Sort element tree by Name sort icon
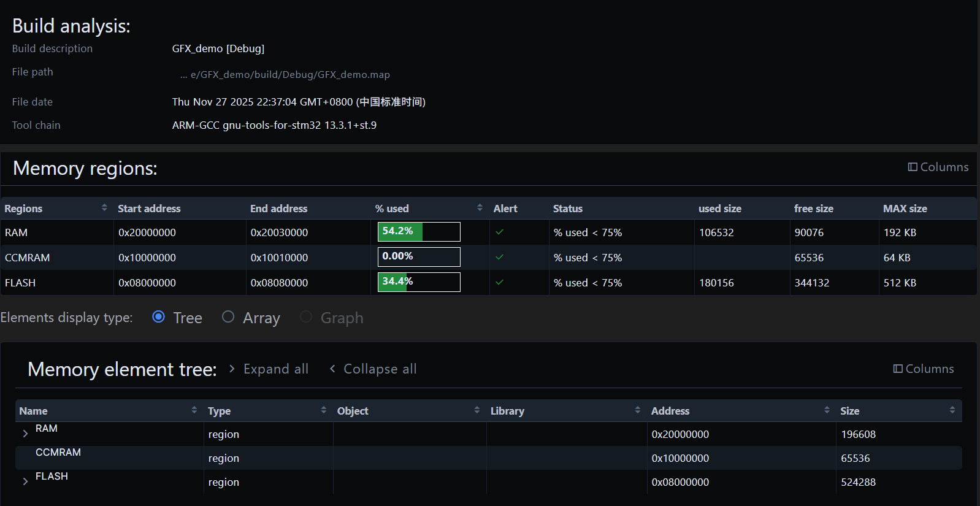The height and width of the screenshot is (506, 980). pyautogui.click(x=194, y=410)
